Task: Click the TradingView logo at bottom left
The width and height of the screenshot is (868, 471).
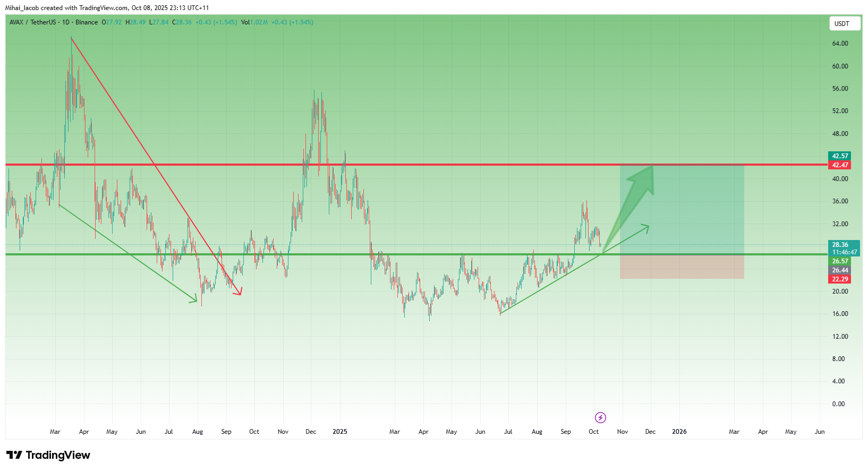Action: click(x=48, y=455)
